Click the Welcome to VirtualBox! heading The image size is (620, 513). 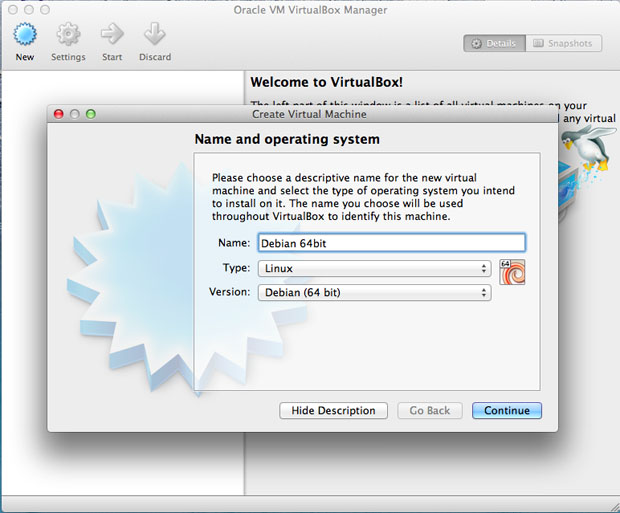point(327,82)
